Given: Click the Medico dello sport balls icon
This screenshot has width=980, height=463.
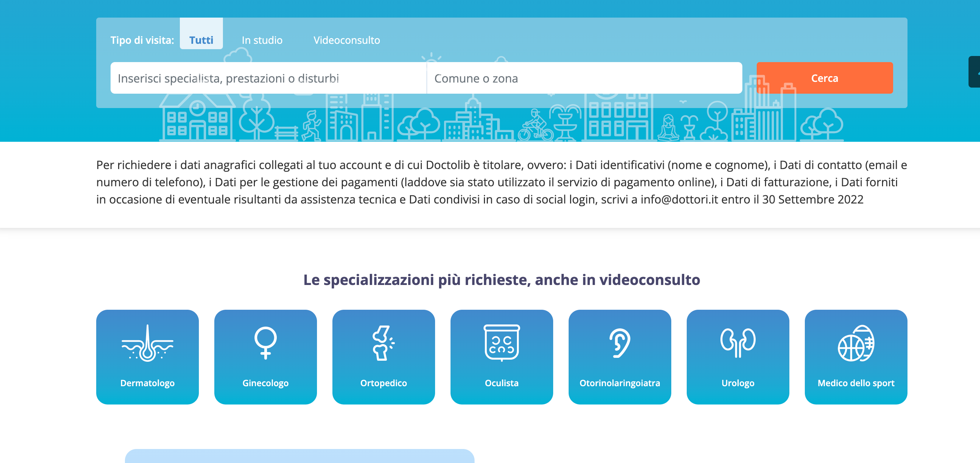Looking at the screenshot, I should pyautogui.click(x=856, y=343).
